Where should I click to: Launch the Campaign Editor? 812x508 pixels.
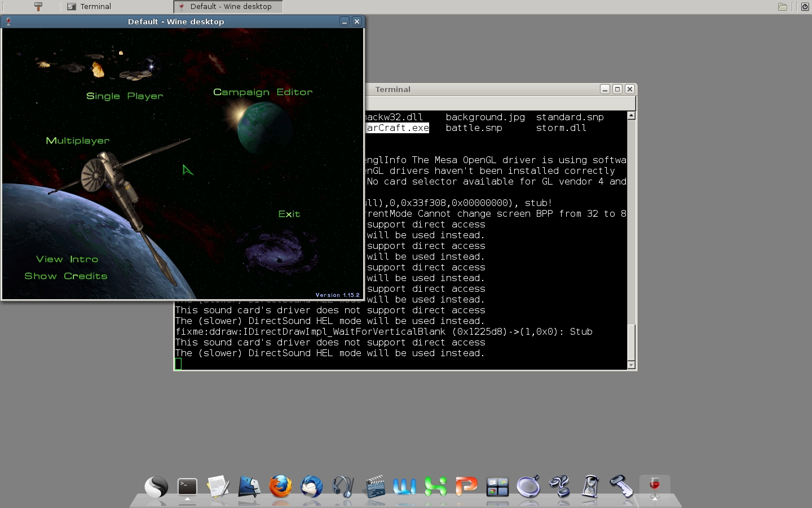coord(263,92)
